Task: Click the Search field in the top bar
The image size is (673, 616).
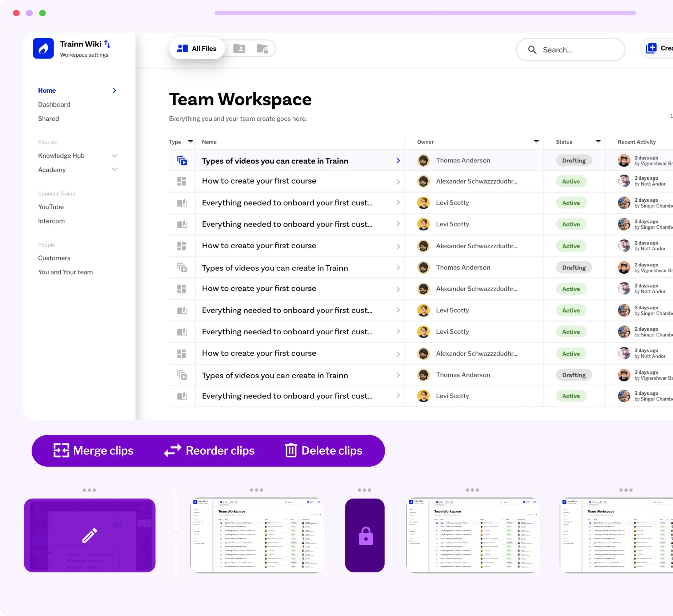Action: [x=570, y=50]
